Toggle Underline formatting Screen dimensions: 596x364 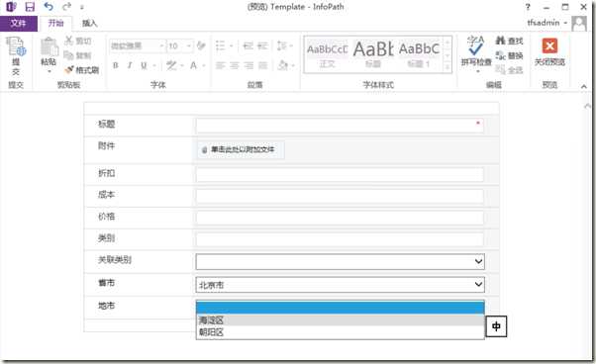click(x=144, y=65)
